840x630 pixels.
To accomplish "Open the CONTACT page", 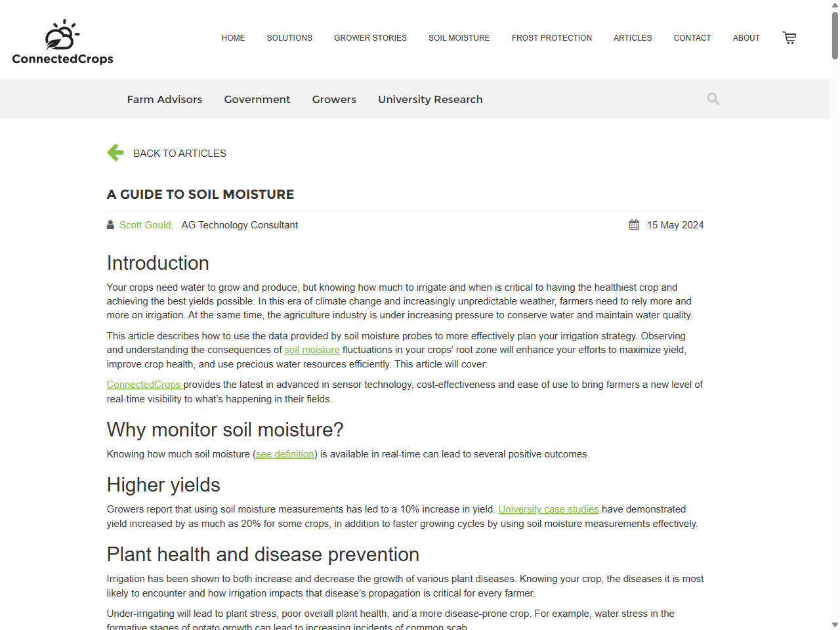I will (692, 38).
